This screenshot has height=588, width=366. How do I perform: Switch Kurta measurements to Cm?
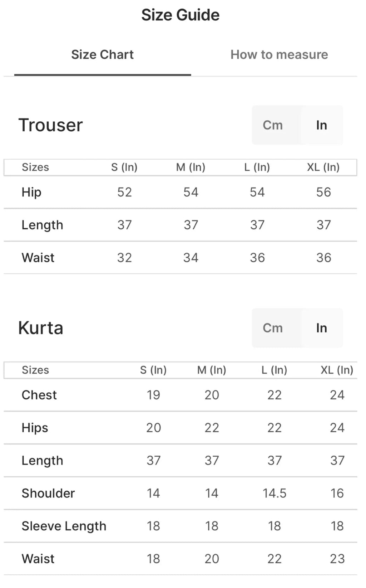coord(273,328)
